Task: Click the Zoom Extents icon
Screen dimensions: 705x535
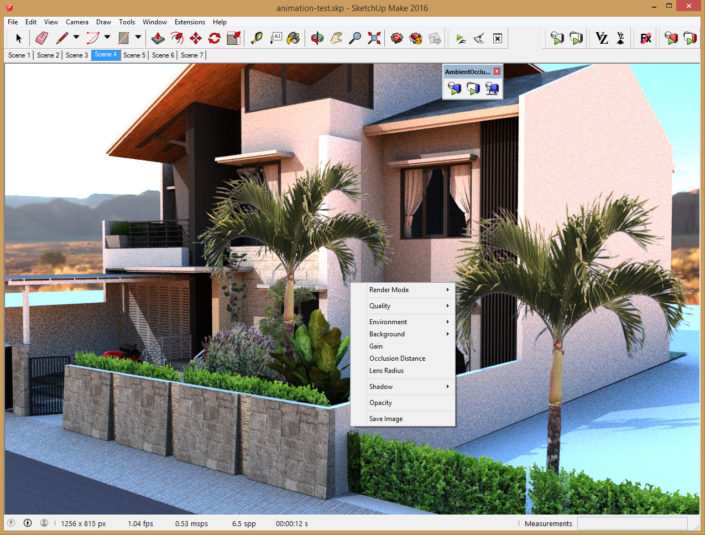Action: 374,38
